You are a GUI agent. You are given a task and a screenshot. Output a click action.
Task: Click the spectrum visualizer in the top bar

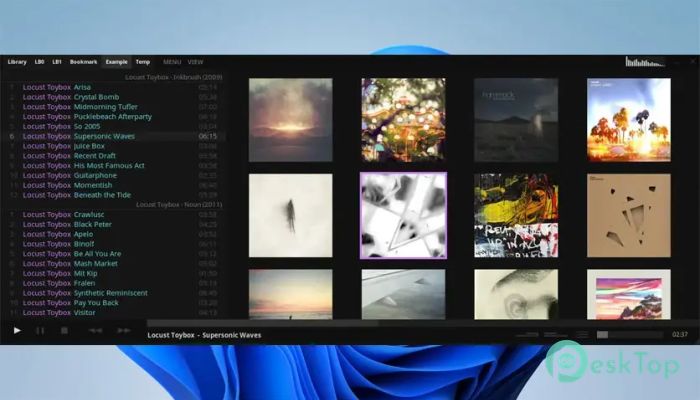coord(646,62)
